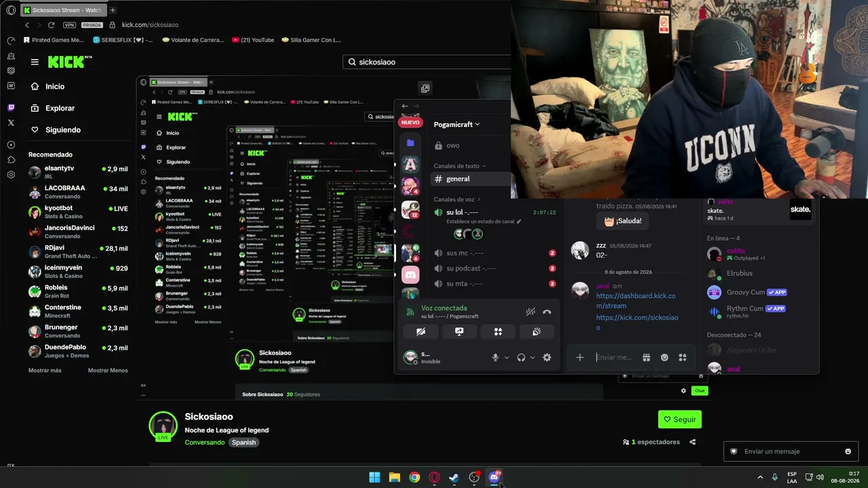Toggle Discord noise suppression
Screen dimensions: 868x488
point(530,312)
